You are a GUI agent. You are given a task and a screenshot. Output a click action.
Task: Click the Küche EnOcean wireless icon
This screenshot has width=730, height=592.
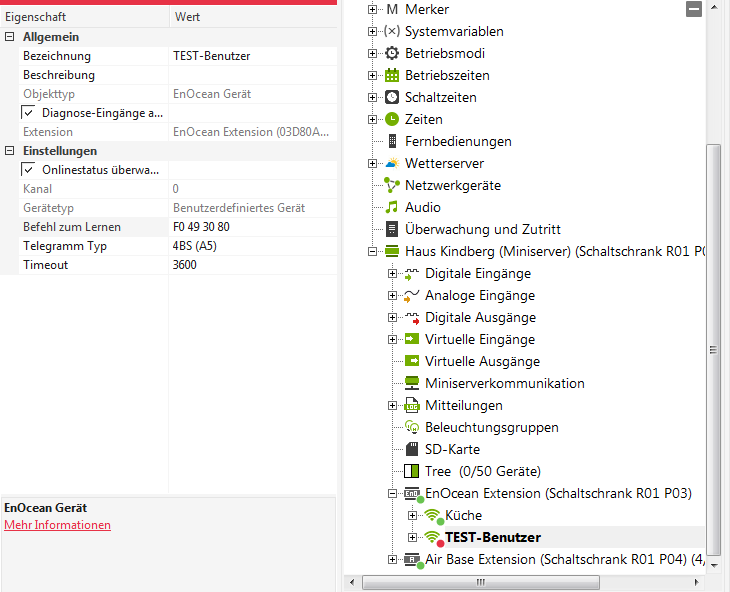432,515
